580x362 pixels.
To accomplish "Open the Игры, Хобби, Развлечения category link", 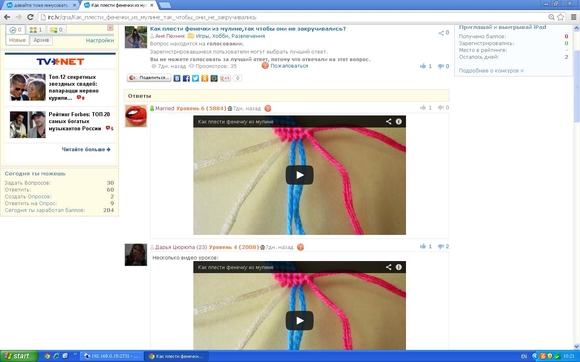I will coord(230,36).
